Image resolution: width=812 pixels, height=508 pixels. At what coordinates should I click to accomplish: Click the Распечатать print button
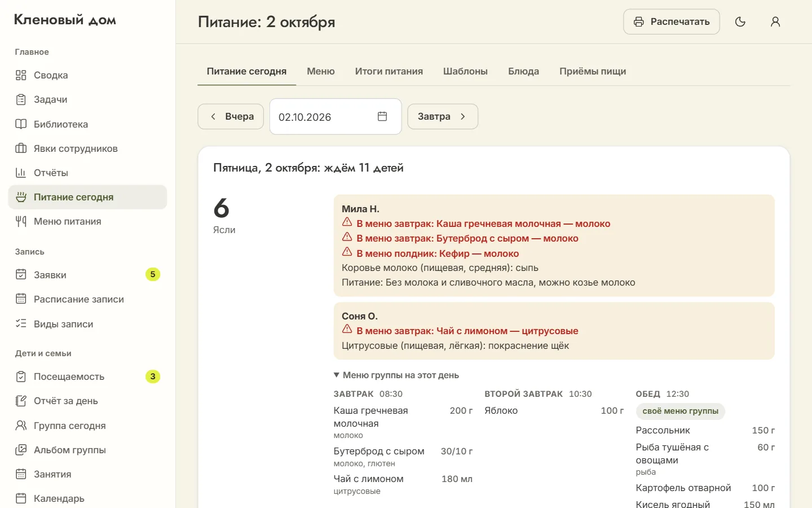coord(672,21)
